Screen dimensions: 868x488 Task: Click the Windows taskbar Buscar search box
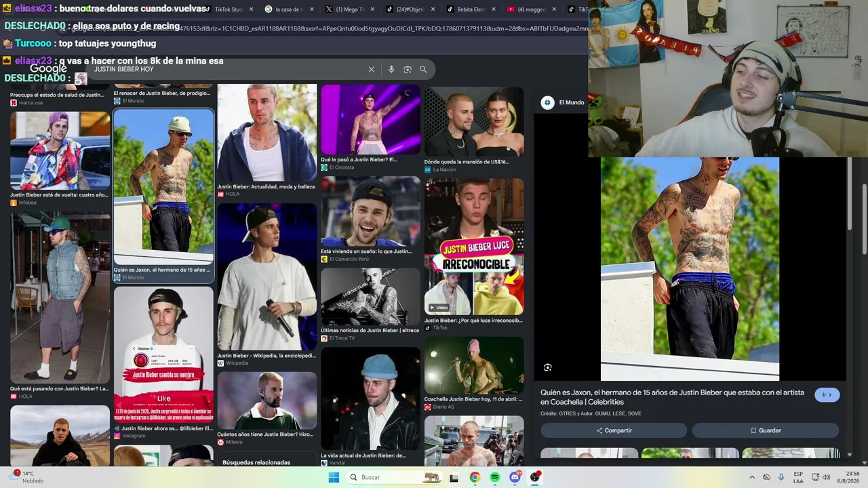(x=393, y=477)
